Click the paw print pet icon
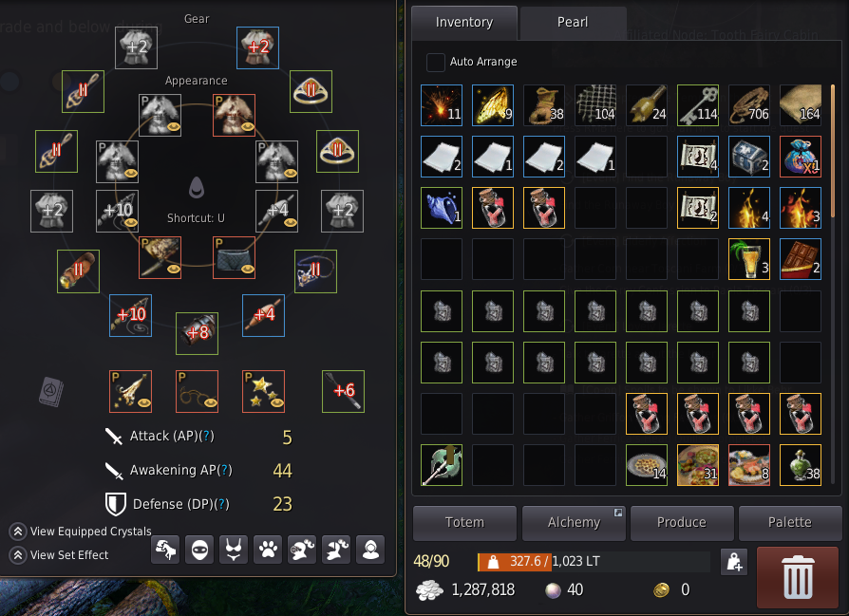 pyautogui.click(x=268, y=550)
